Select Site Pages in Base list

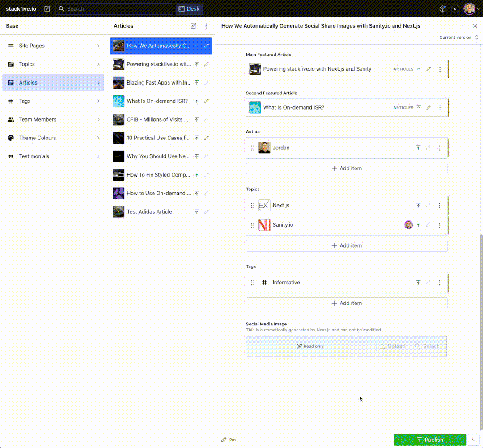[x=53, y=46]
